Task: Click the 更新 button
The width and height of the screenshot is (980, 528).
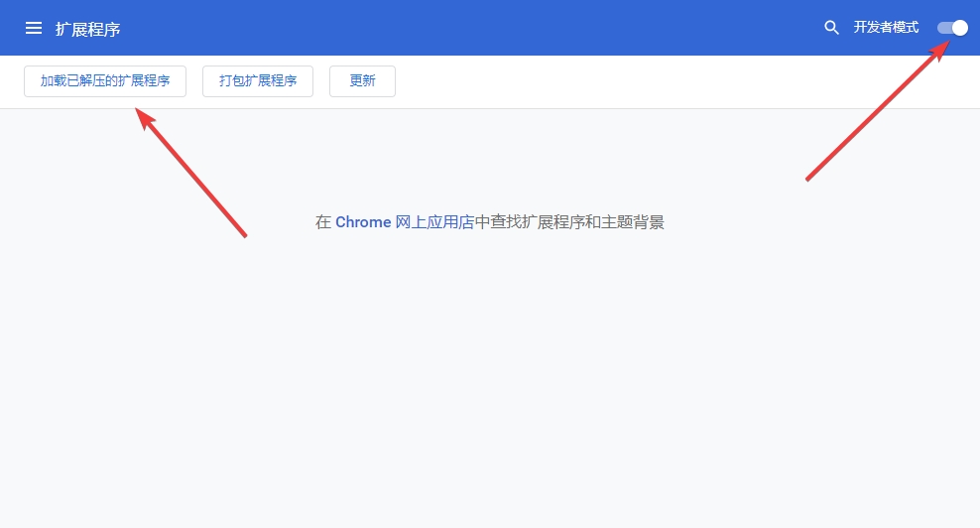Action: pyautogui.click(x=362, y=81)
